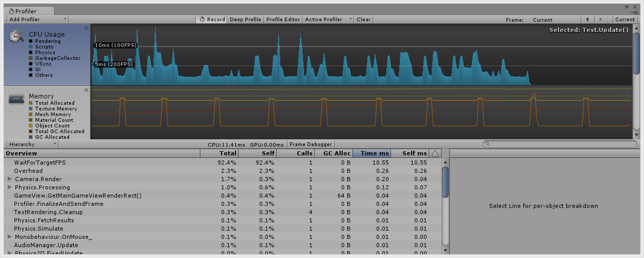644x258 pixels.
Task: Sort by the Time ms column header
Action: 372,153
